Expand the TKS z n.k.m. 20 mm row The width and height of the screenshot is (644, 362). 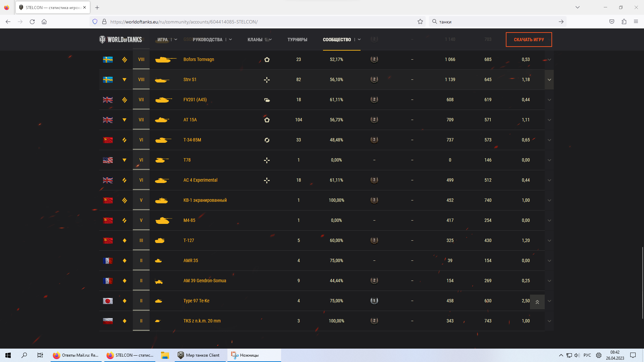(549, 321)
